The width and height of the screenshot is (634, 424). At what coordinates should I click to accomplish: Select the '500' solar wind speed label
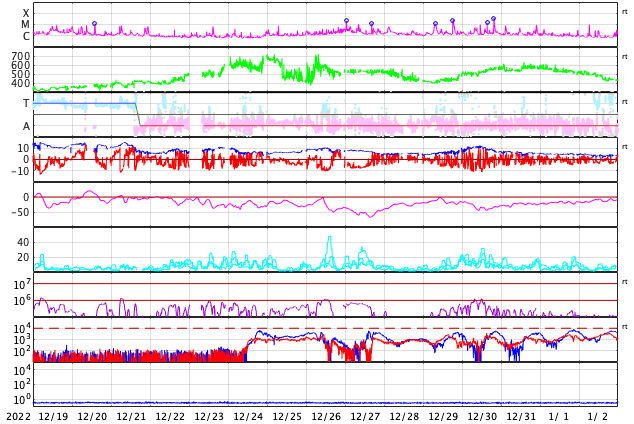[21, 74]
